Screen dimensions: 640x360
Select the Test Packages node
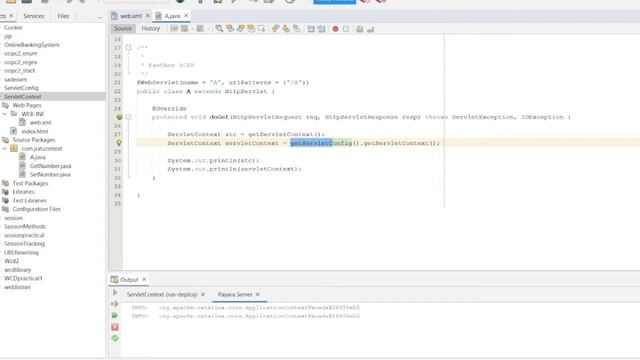click(x=30, y=183)
